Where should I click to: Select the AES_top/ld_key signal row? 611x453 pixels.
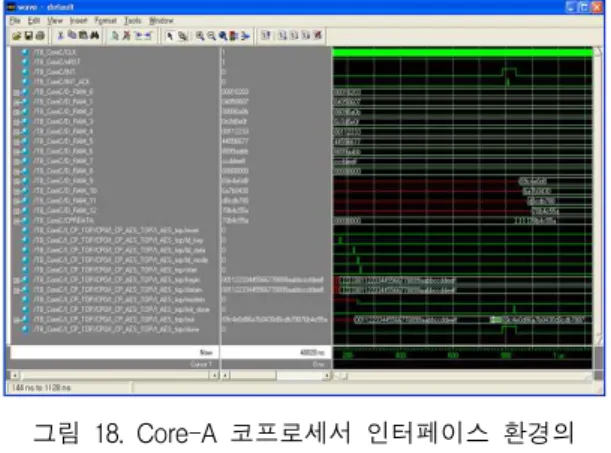[x=118, y=240]
